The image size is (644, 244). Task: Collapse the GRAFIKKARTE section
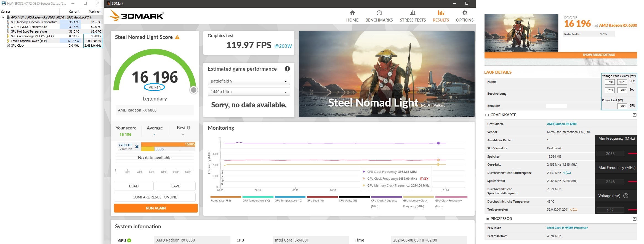click(634, 115)
